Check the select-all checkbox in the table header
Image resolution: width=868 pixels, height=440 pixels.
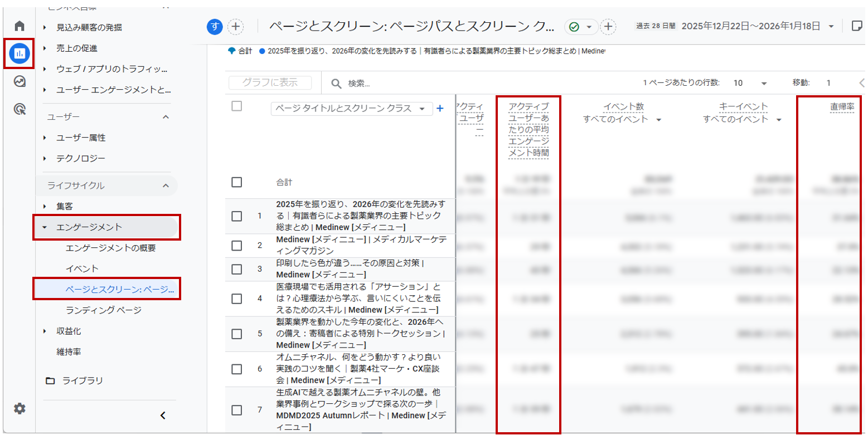click(237, 108)
